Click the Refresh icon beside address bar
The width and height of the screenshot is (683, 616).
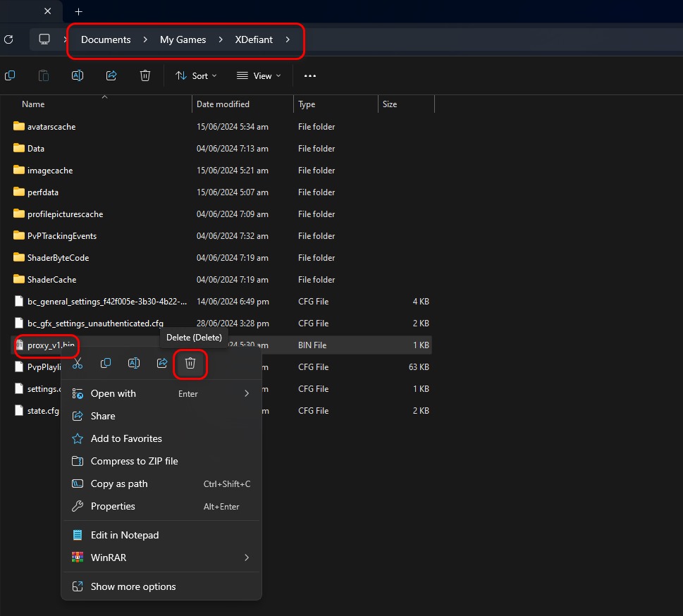tap(8, 39)
